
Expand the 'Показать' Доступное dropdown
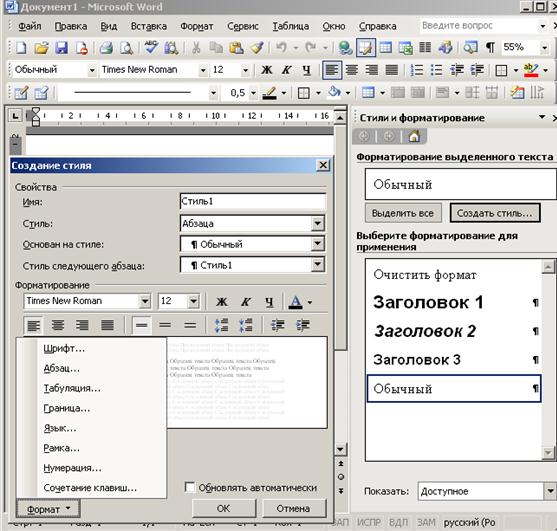[550, 491]
